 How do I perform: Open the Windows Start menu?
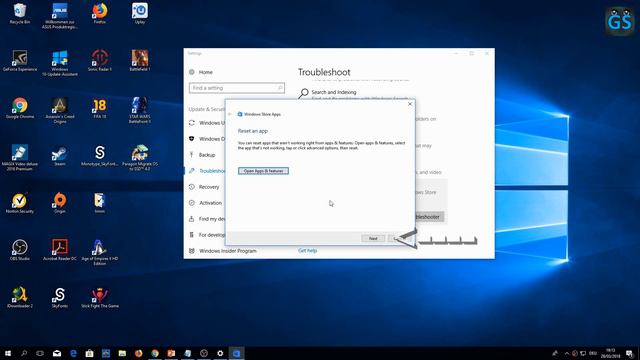point(8,353)
